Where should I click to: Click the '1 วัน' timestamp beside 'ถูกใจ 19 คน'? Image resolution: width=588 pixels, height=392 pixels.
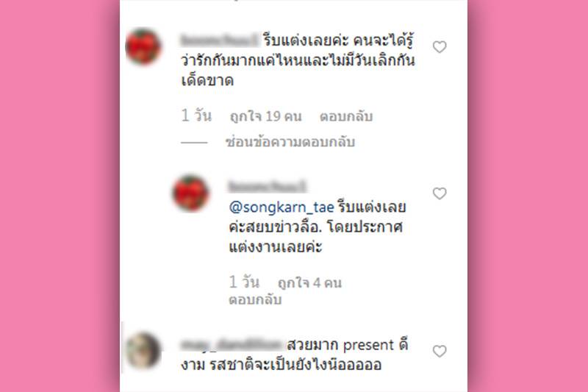[196, 115]
